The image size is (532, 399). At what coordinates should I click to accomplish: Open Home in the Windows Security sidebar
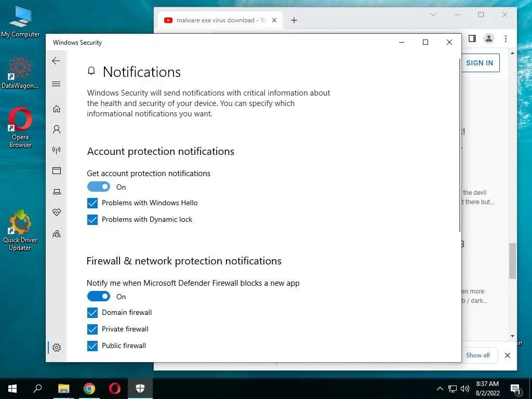click(x=57, y=109)
